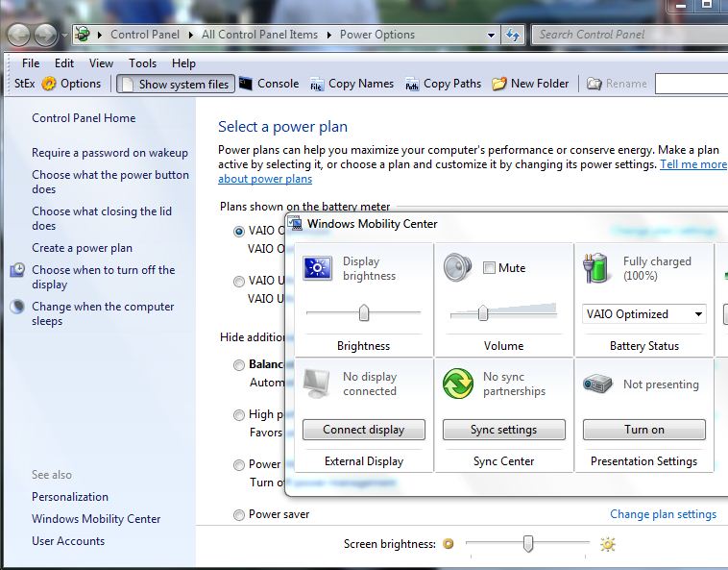Image resolution: width=728 pixels, height=570 pixels.
Task: Click the Control Panel icon in address bar
Action: (x=83, y=35)
